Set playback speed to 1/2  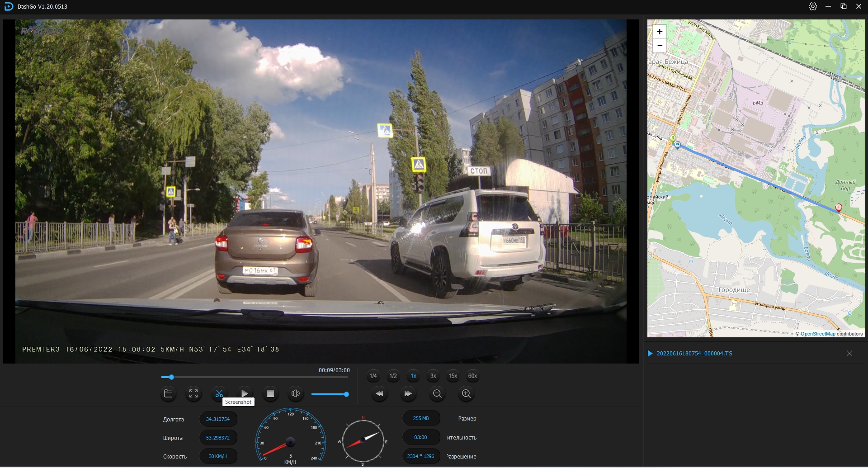click(x=393, y=376)
